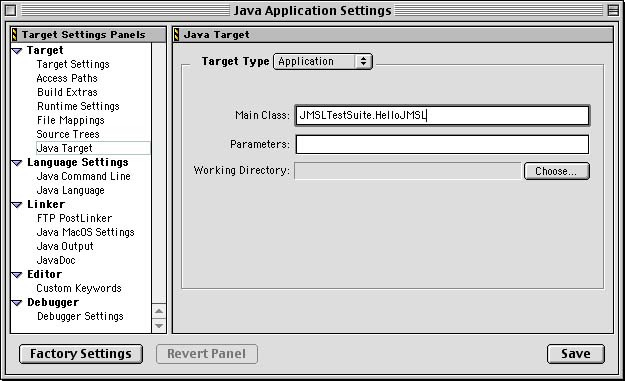This screenshot has width=625, height=381.
Task: Click the window close box
Action: pyautogui.click(x=11, y=10)
